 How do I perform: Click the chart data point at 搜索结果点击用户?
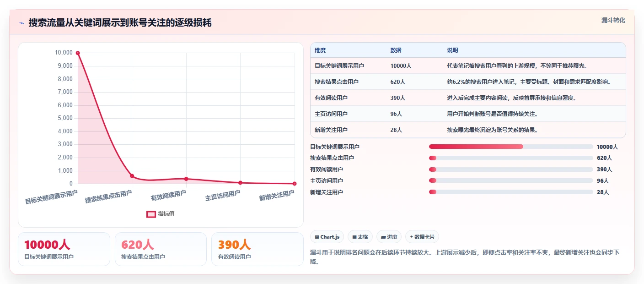tap(132, 176)
